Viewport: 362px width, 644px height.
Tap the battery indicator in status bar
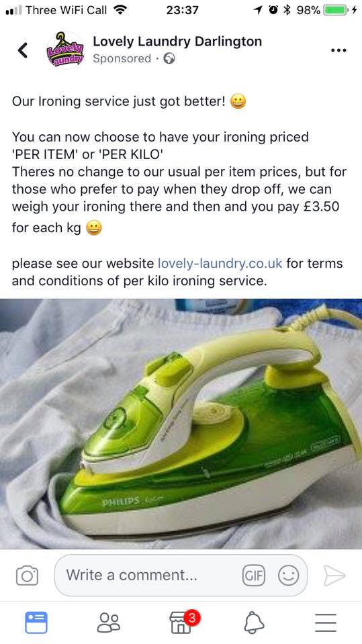tap(336, 10)
